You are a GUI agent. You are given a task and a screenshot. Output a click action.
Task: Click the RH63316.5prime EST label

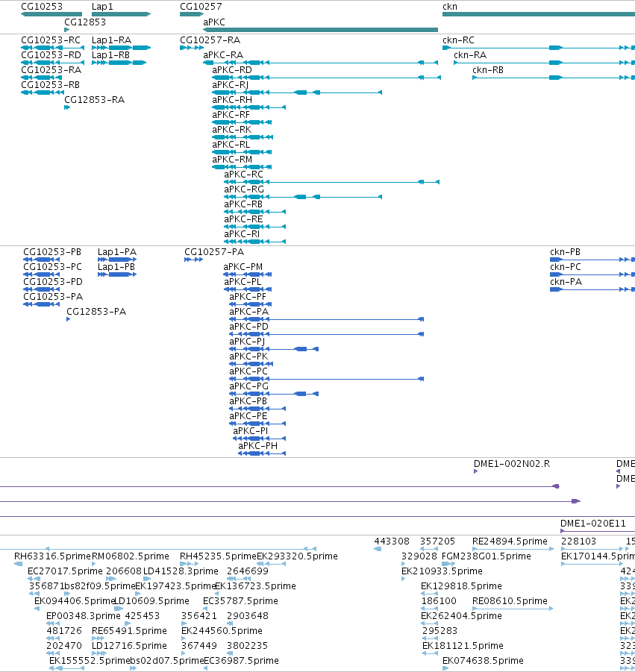point(52,556)
